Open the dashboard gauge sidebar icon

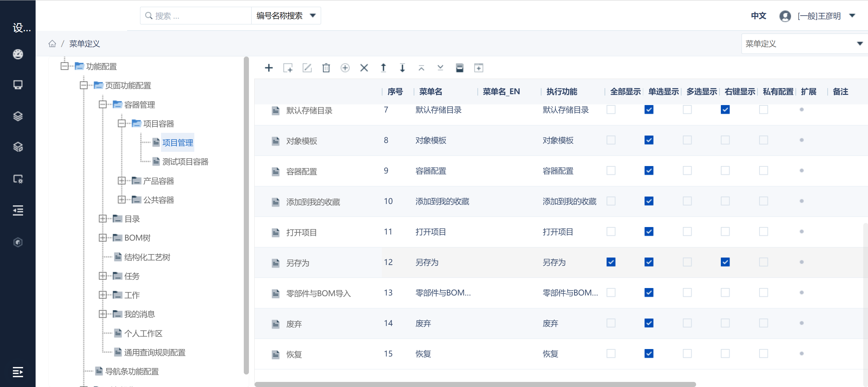(x=18, y=54)
